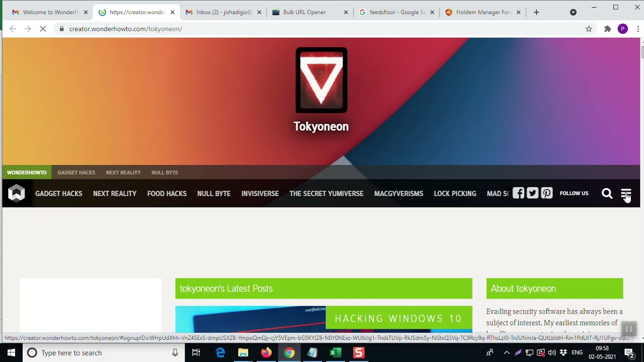Open INVISIVERSE in main navigation
The image size is (644, 362).
[260, 194]
